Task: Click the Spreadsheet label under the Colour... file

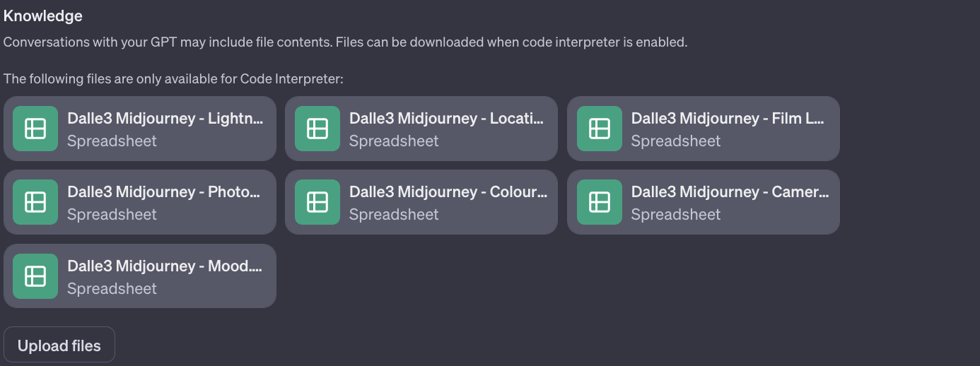Action: (394, 214)
